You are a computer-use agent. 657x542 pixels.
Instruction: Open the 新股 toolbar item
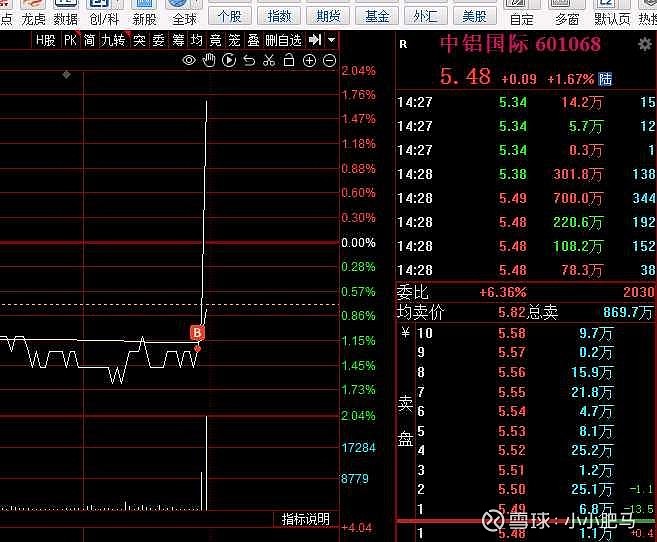(145, 13)
